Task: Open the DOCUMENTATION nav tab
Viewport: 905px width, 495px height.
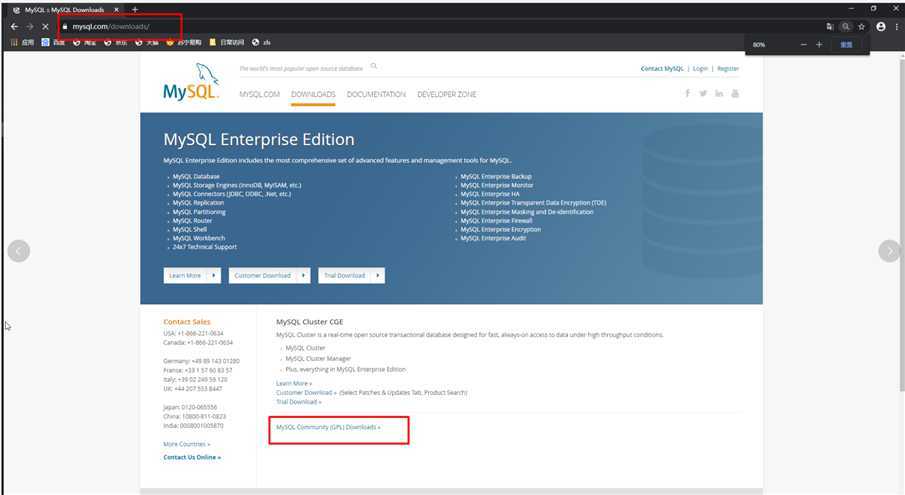Action: tap(376, 94)
